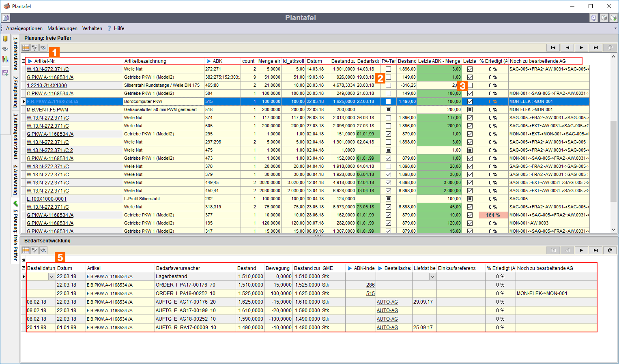The height and width of the screenshot is (364, 619).
Task: Open AUTO-AG link in AG17-00199 row
Action: [387, 310]
